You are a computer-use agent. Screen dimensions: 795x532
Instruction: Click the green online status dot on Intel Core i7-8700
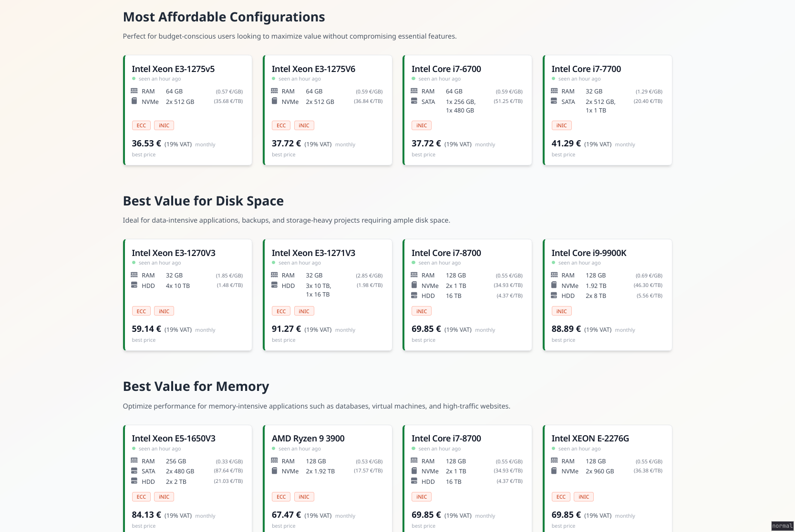tap(413, 263)
